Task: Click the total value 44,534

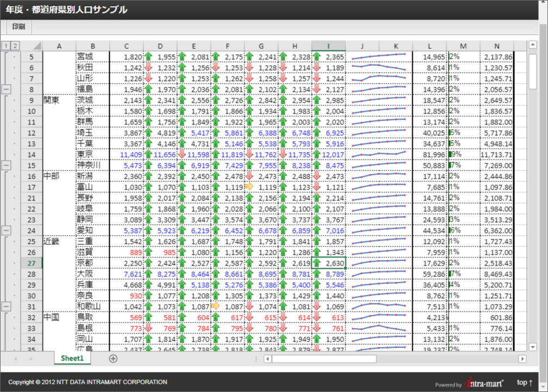Action: (429, 231)
